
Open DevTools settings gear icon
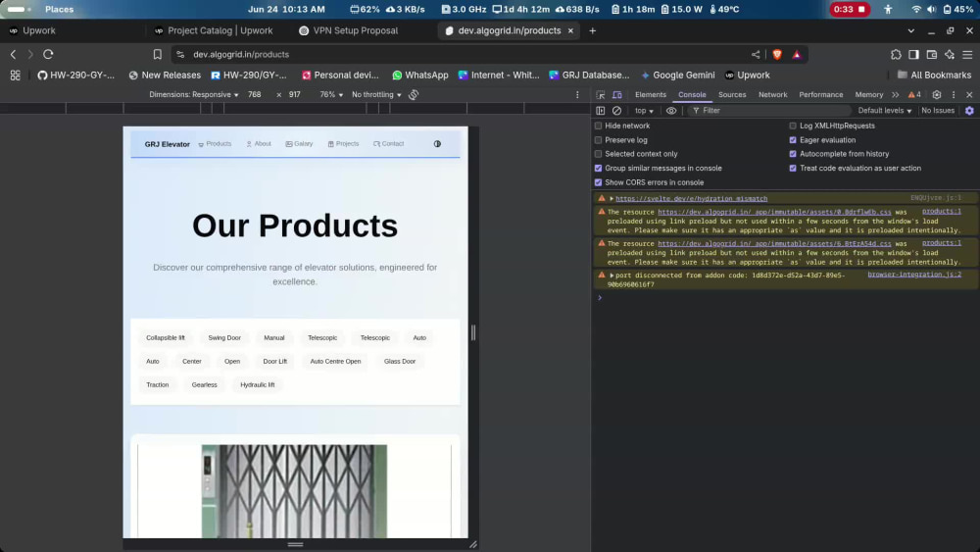[936, 95]
